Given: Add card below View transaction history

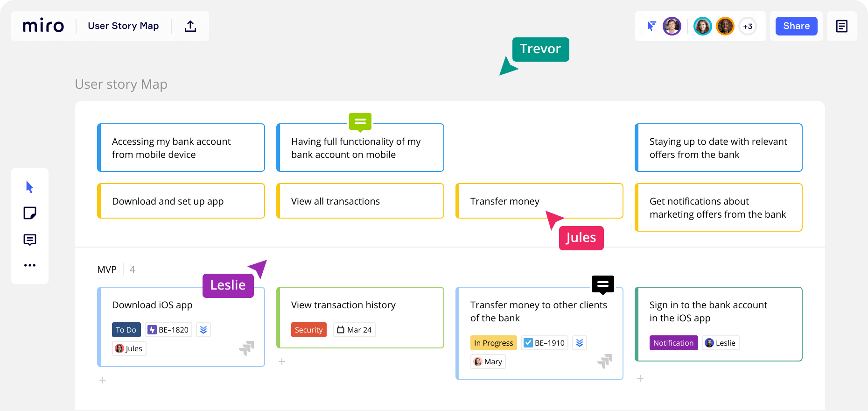Looking at the screenshot, I should [x=282, y=361].
